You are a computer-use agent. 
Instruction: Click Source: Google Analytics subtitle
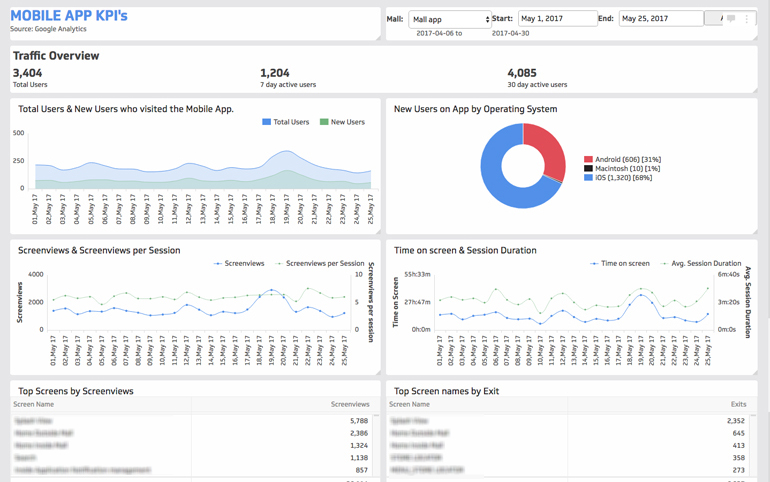48,29
